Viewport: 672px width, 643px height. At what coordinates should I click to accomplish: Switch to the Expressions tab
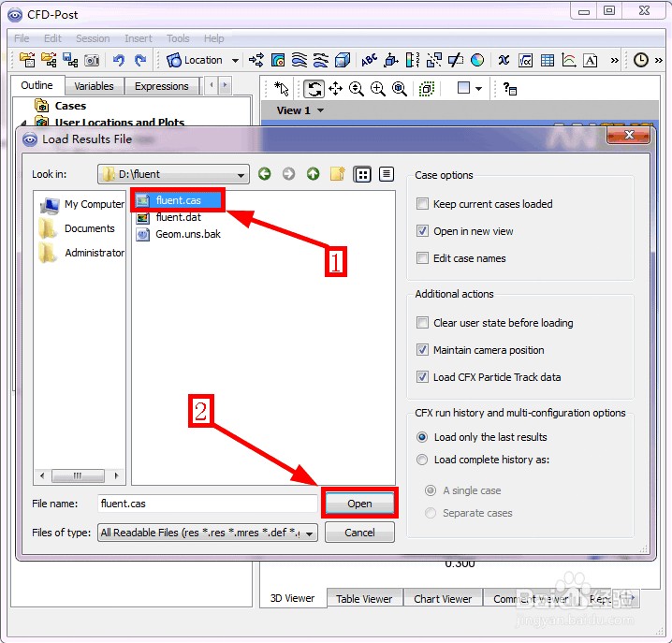coord(161,86)
